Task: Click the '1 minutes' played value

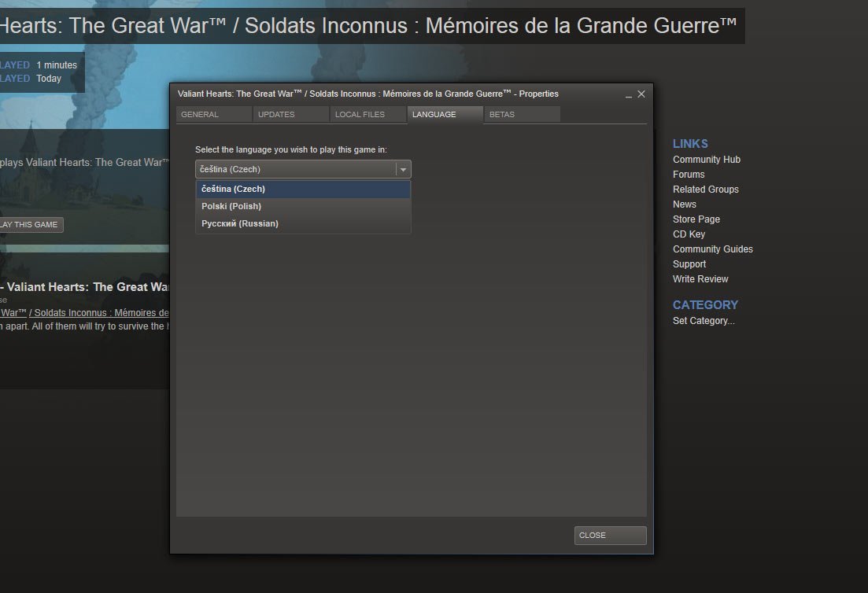Action: (57, 64)
